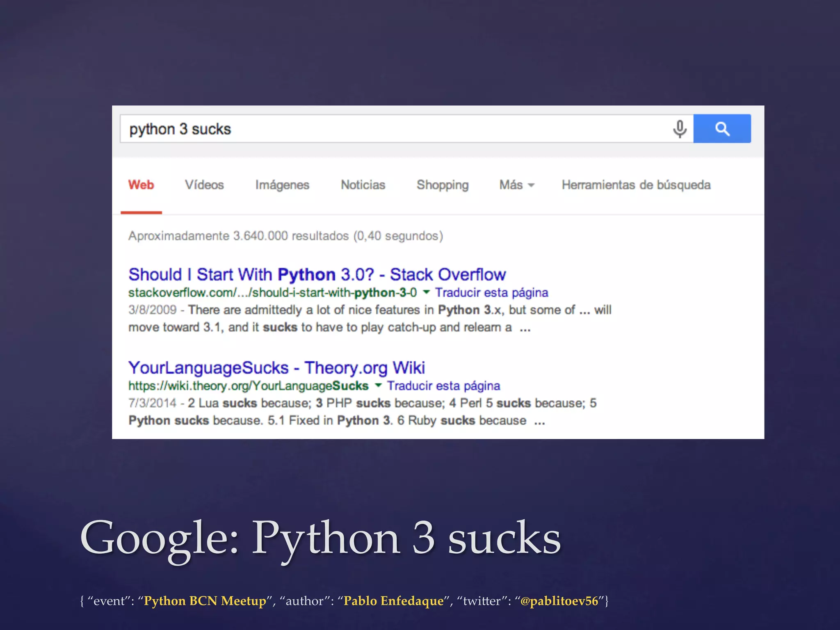Click the 'Google: Python 3 sucks' slide title
The image size is (840, 630).
tap(320, 537)
